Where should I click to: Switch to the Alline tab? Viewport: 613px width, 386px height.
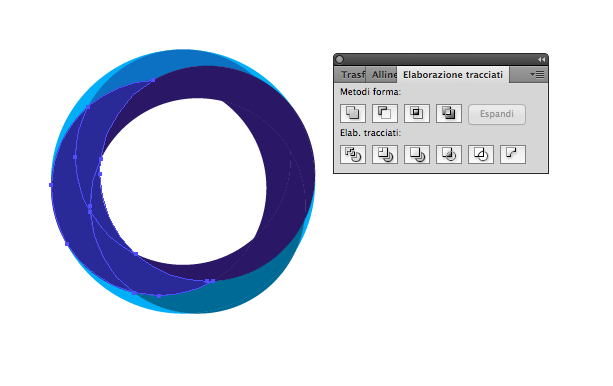click(x=382, y=74)
